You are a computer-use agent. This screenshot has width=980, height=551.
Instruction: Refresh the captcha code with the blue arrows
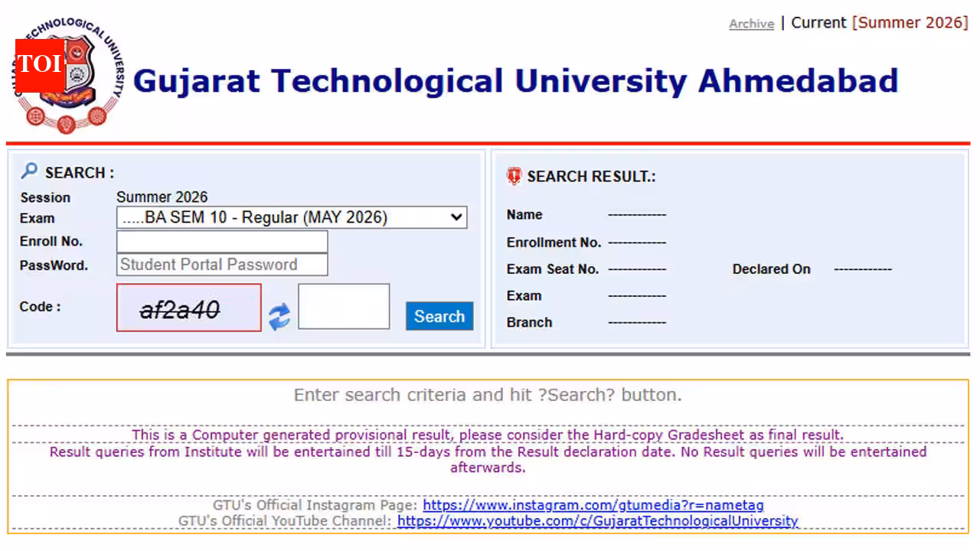279,316
